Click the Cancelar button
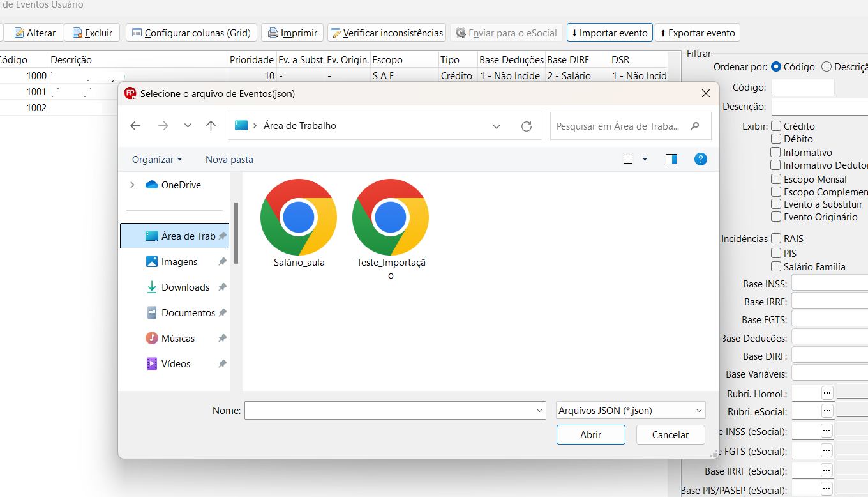Viewport: 868px width, 497px height. coord(670,434)
